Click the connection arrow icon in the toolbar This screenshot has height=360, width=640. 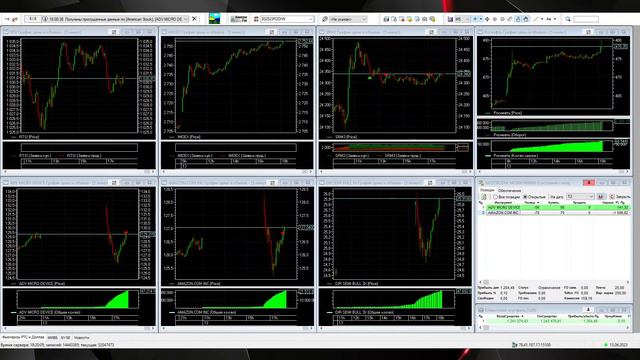[x=7, y=19]
